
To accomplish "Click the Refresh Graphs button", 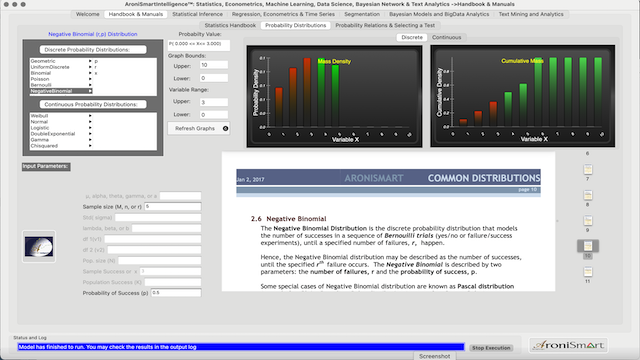I will 199,129.
